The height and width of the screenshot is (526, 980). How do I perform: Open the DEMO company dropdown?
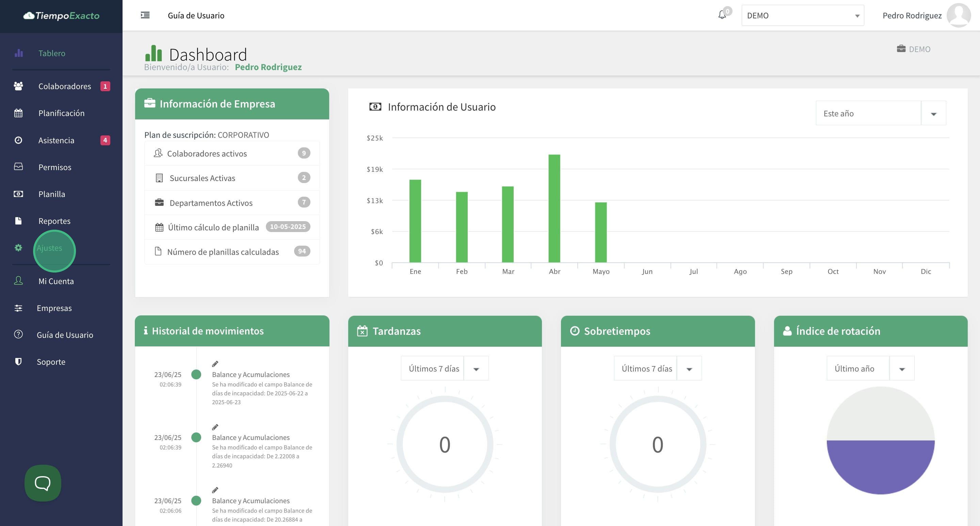click(x=802, y=16)
